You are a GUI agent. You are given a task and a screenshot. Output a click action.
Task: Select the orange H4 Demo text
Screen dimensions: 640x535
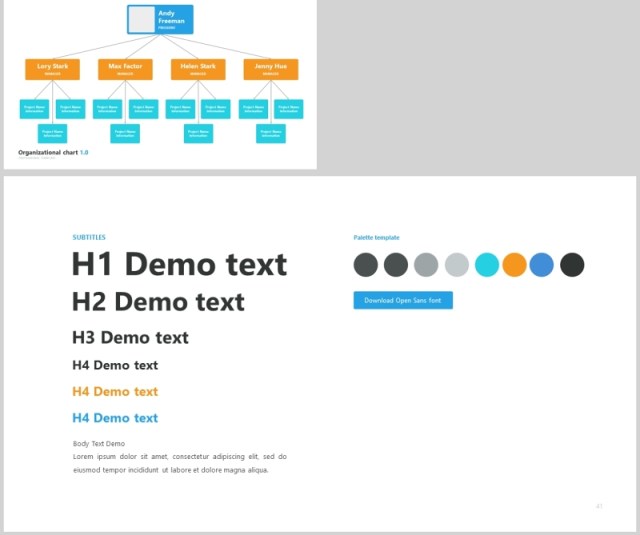[115, 391]
